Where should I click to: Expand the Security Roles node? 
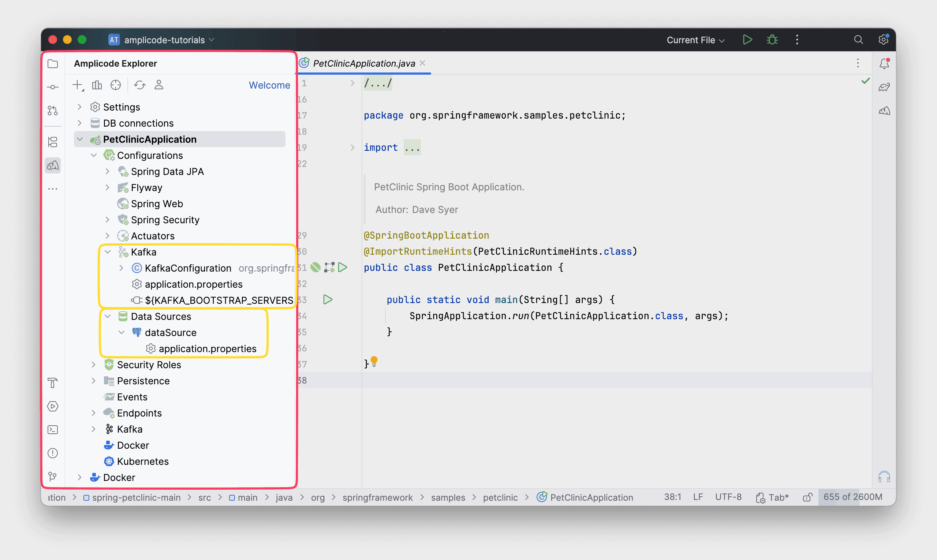click(x=94, y=365)
